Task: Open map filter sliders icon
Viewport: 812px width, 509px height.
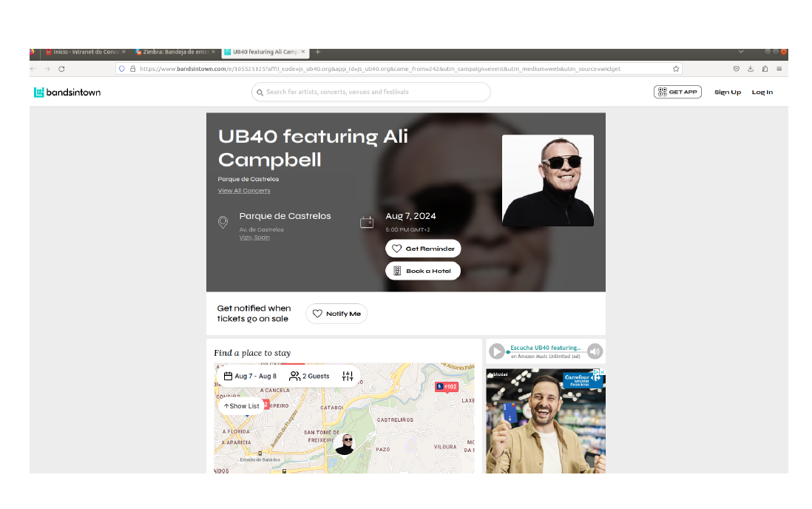Action: 348,377
